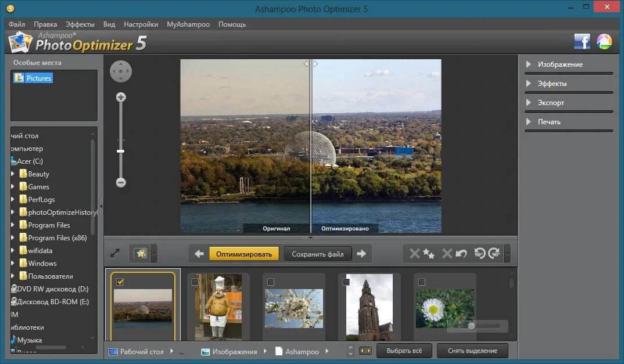Open the Настройки menu

(141, 24)
